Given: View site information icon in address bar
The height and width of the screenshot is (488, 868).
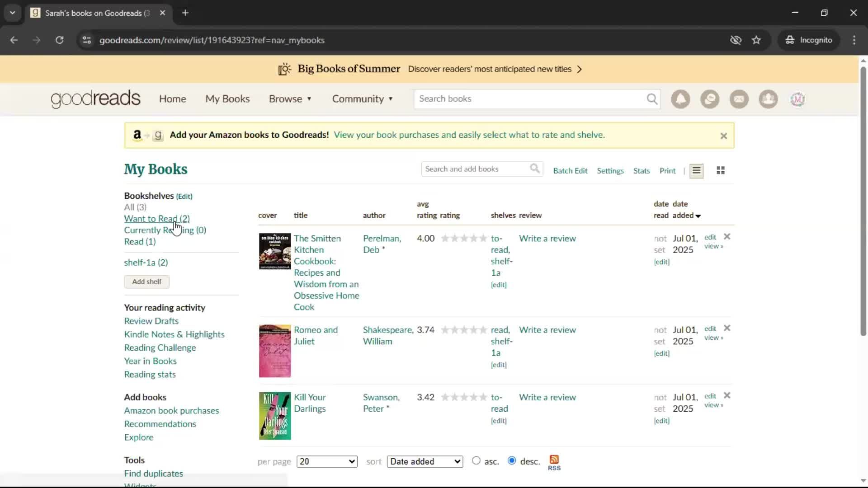Looking at the screenshot, I should pos(87,40).
